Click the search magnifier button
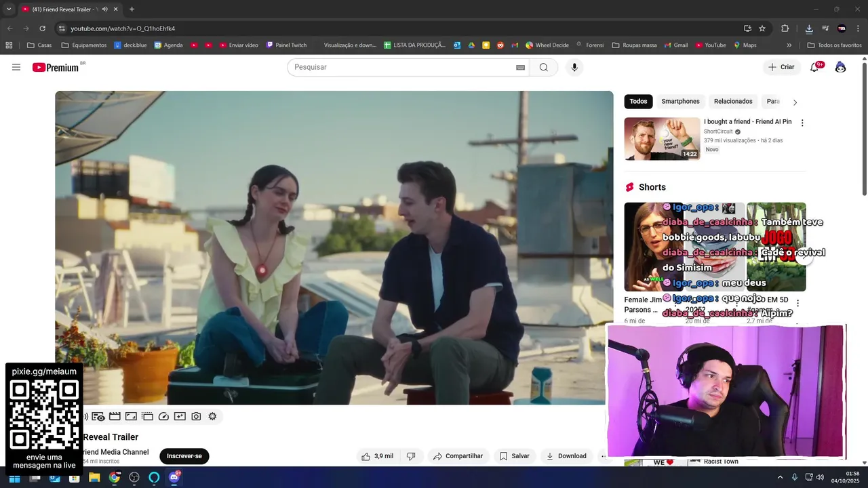 pyautogui.click(x=544, y=67)
